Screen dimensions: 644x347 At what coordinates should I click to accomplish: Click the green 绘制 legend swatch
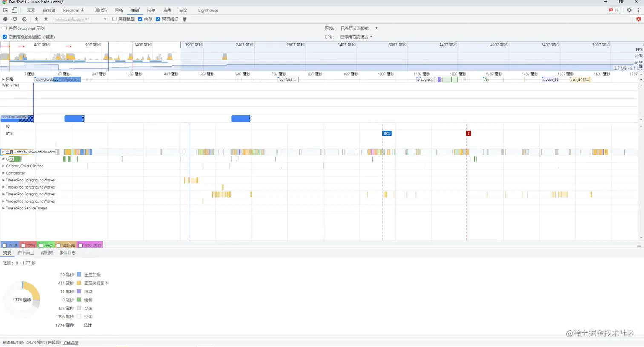(79, 300)
